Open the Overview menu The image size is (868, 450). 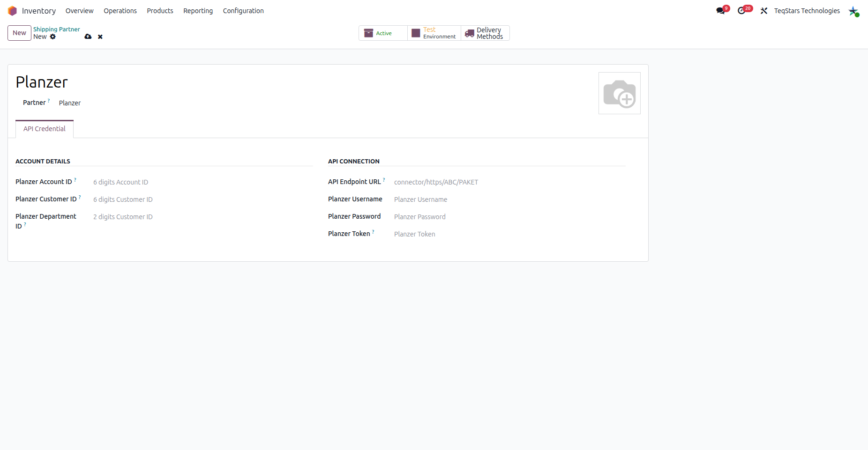click(79, 11)
